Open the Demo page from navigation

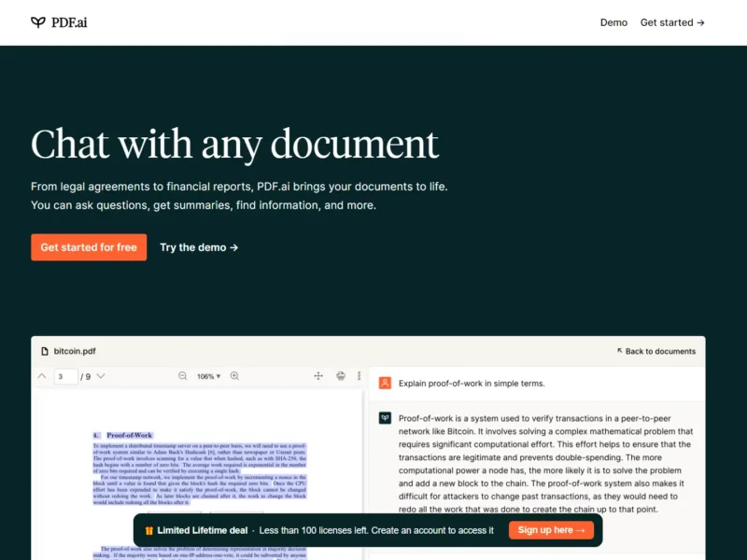coord(613,22)
